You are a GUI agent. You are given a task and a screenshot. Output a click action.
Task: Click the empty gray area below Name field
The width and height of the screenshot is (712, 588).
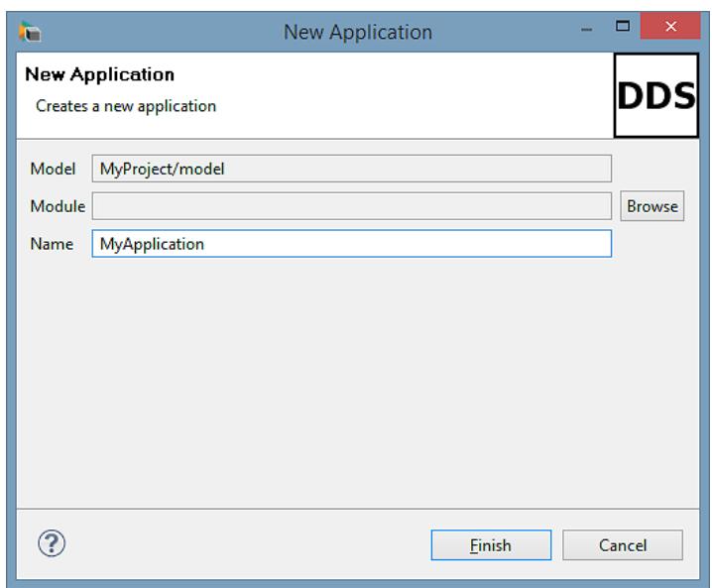point(358,382)
